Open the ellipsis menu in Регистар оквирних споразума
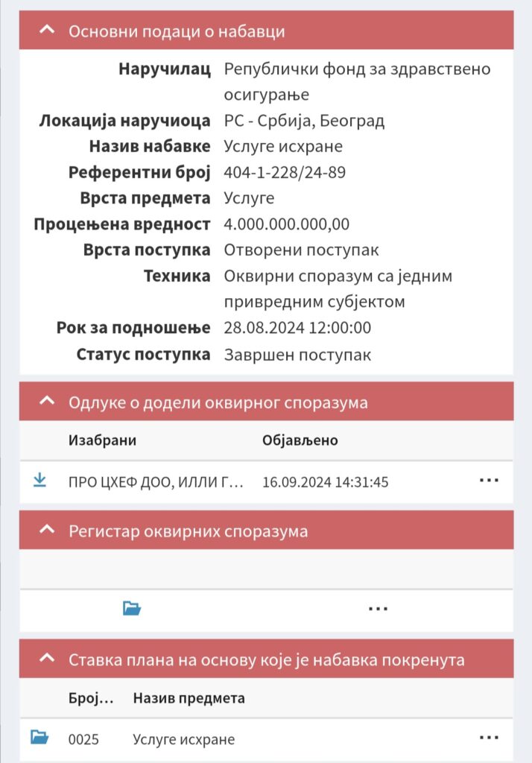The image size is (532, 763). 378,608
